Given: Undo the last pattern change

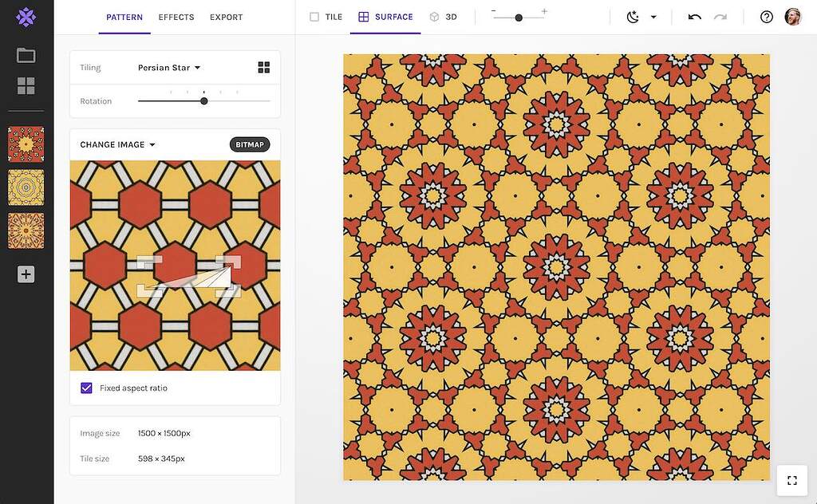Looking at the screenshot, I should pyautogui.click(x=693, y=17).
